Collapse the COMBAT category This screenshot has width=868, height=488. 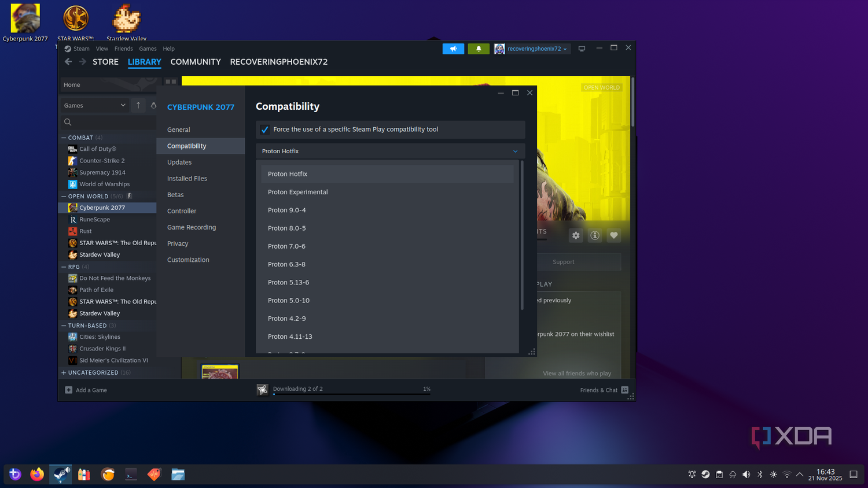(64, 138)
